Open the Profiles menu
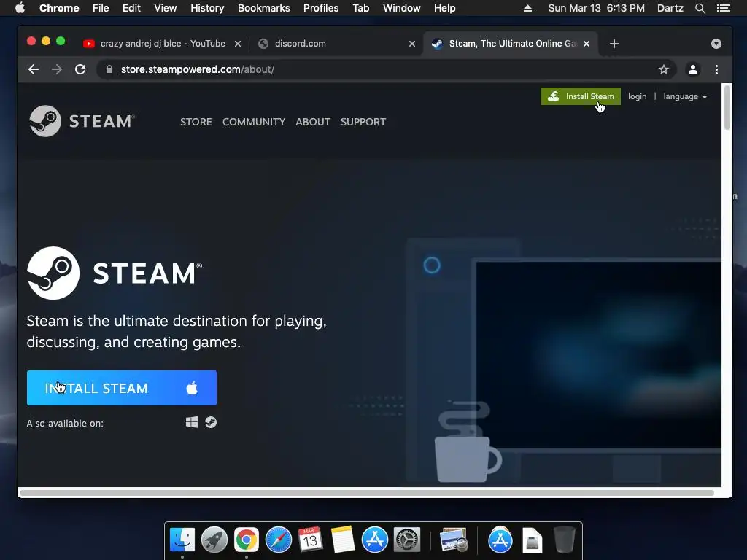 [x=321, y=8]
